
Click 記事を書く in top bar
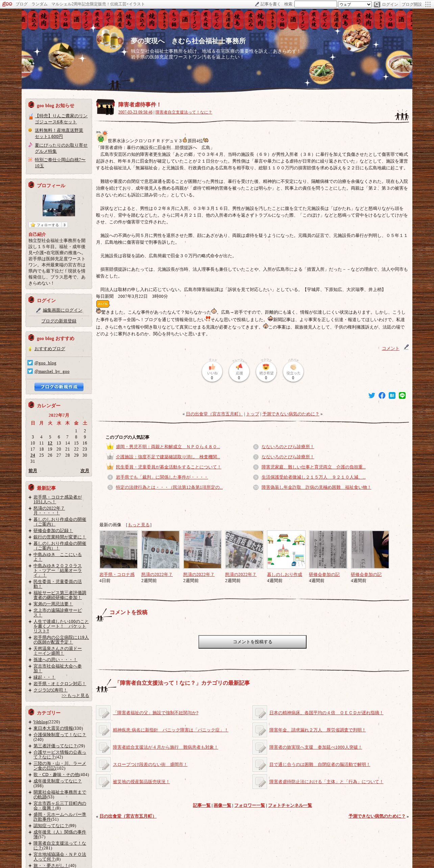click(x=268, y=4)
